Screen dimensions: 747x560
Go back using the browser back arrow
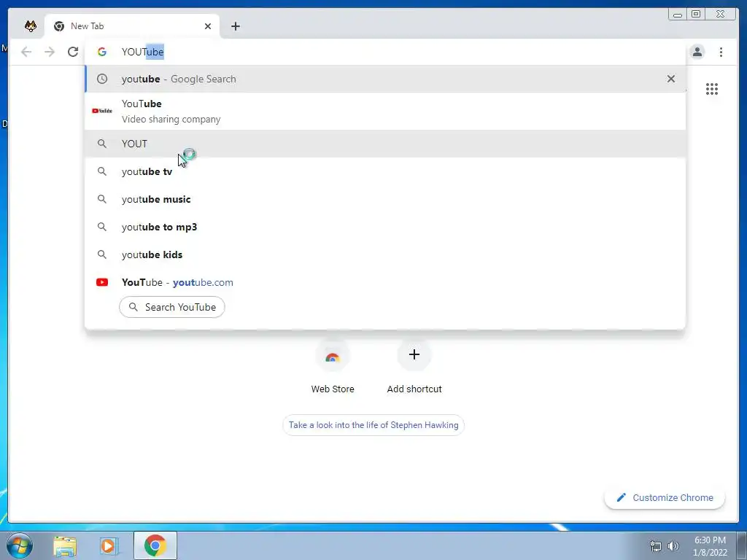pos(26,52)
